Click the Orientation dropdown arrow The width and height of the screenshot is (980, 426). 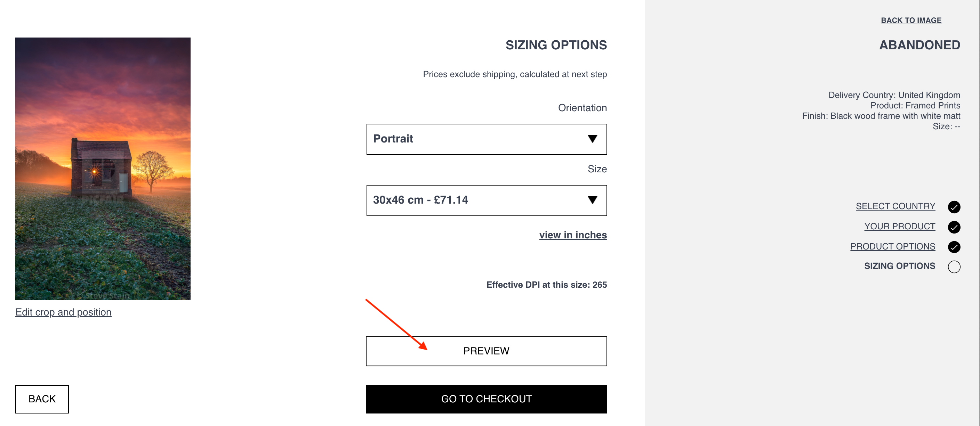click(593, 139)
